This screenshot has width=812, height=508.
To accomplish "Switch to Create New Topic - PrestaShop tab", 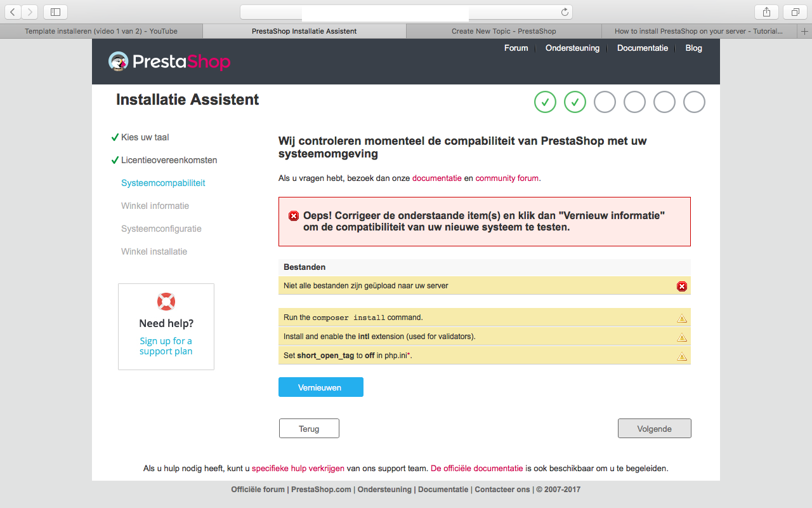I will tap(504, 31).
